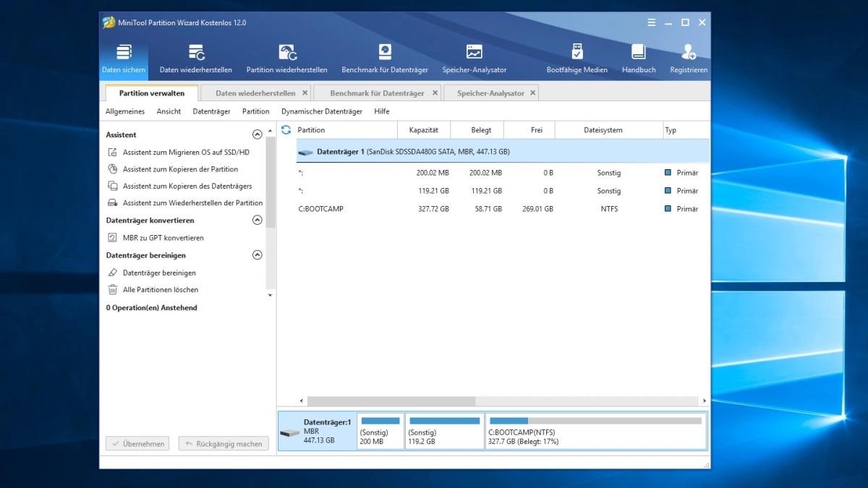The height and width of the screenshot is (488, 868).
Task: Click the 269.01 GB free value for BOOTCAMP
Action: 538,209
